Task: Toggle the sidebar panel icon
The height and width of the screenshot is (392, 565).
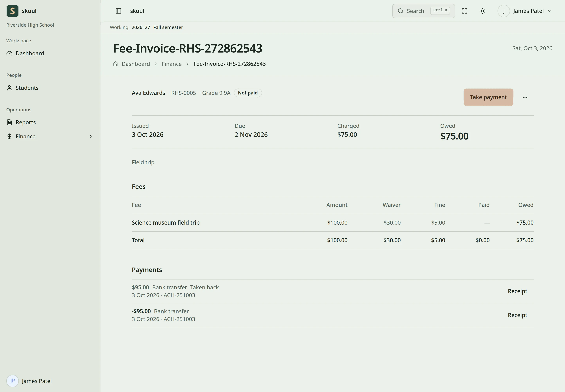Action: coord(118,11)
